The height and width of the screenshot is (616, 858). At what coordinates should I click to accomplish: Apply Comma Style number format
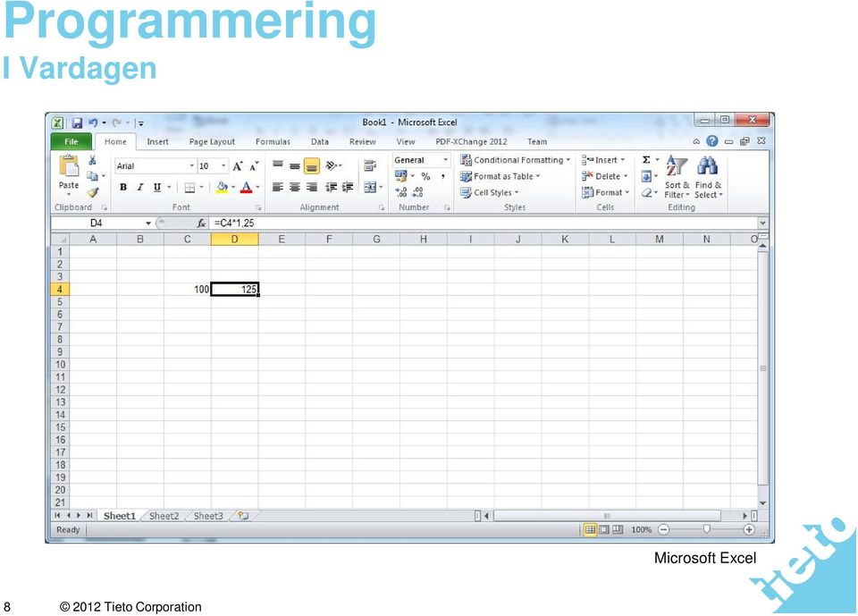click(442, 176)
